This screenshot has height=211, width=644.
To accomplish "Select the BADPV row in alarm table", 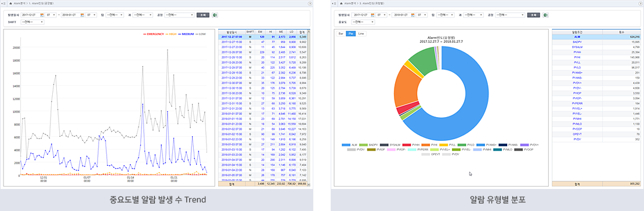I will (x=596, y=42).
